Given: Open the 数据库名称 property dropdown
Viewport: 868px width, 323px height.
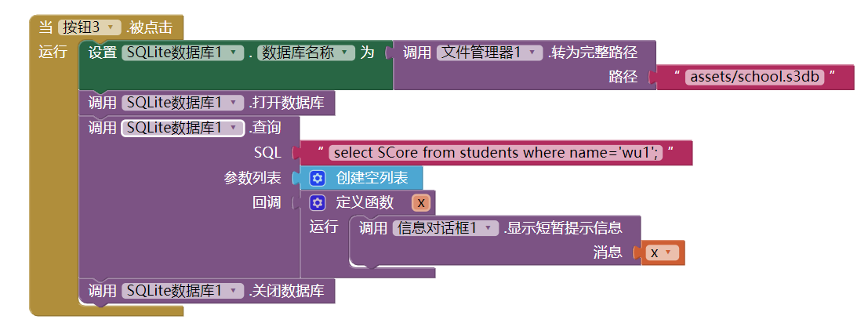Looking at the screenshot, I should point(306,53).
